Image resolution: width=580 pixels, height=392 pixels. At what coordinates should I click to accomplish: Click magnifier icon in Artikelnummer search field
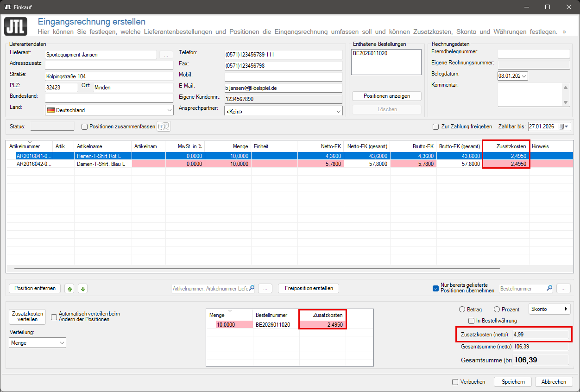[x=252, y=288]
